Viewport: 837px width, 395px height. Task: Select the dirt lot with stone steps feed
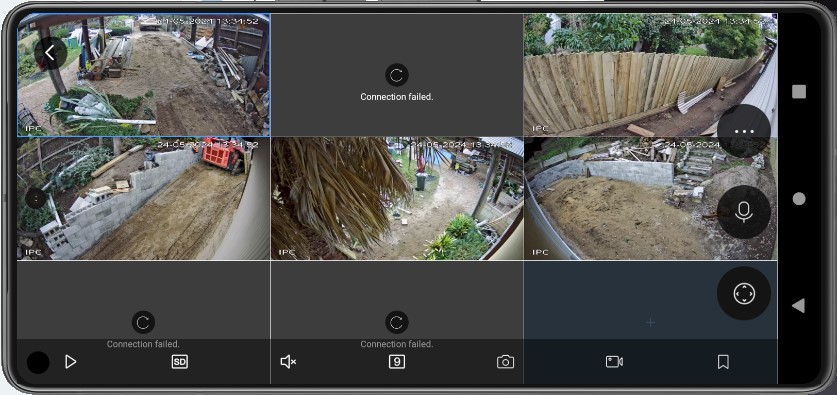[650, 199]
